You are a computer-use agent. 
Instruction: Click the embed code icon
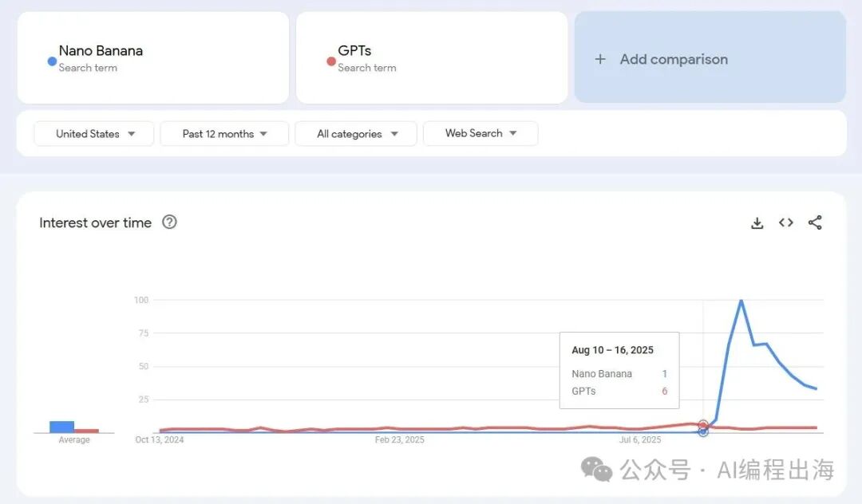click(x=786, y=223)
